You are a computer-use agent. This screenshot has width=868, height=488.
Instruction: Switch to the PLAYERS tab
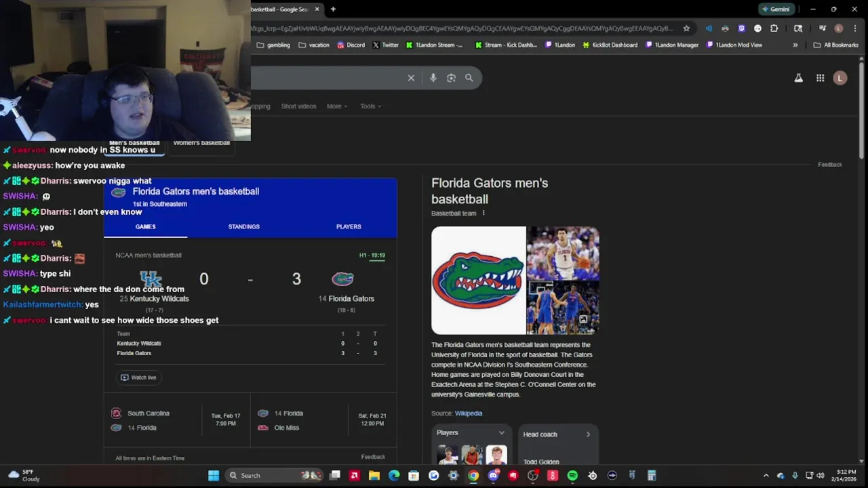(x=349, y=226)
